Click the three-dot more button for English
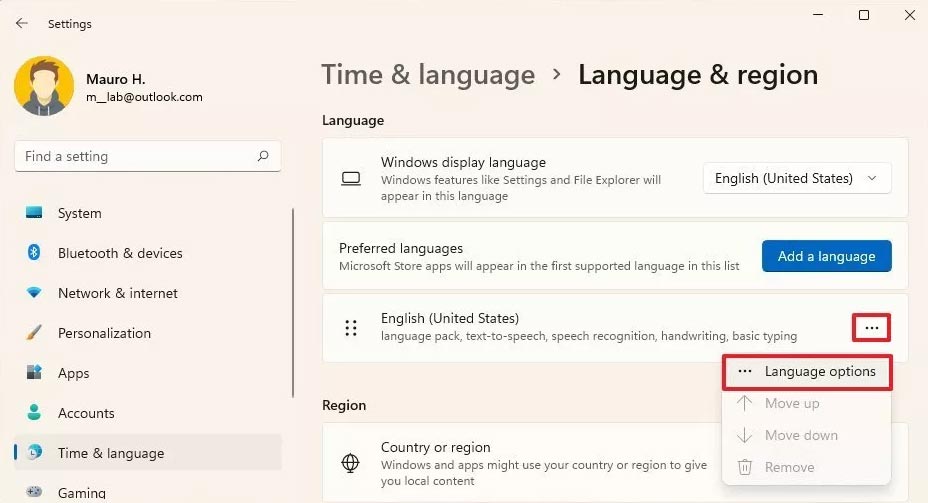 tap(871, 328)
